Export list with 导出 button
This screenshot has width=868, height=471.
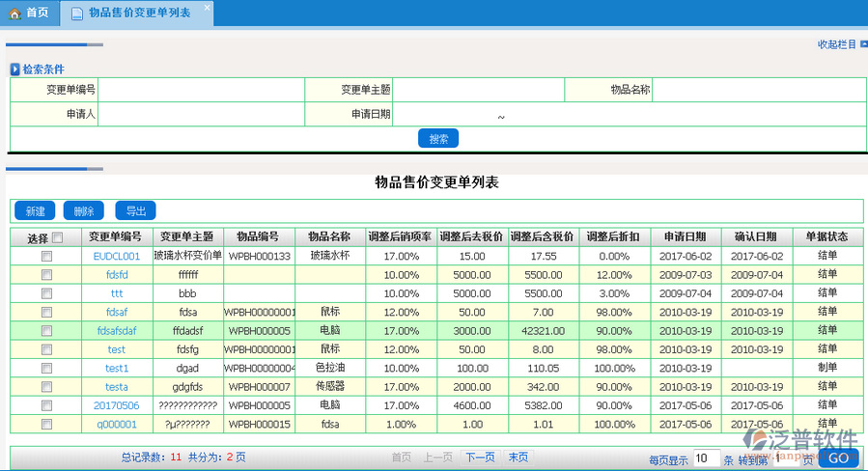[x=134, y=210]
